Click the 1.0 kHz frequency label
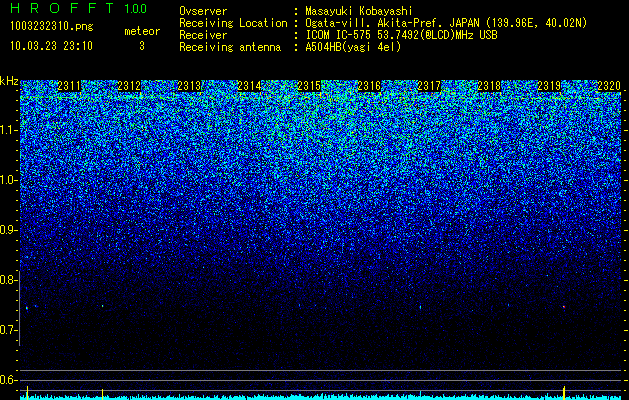 click(x=9, y=180)
